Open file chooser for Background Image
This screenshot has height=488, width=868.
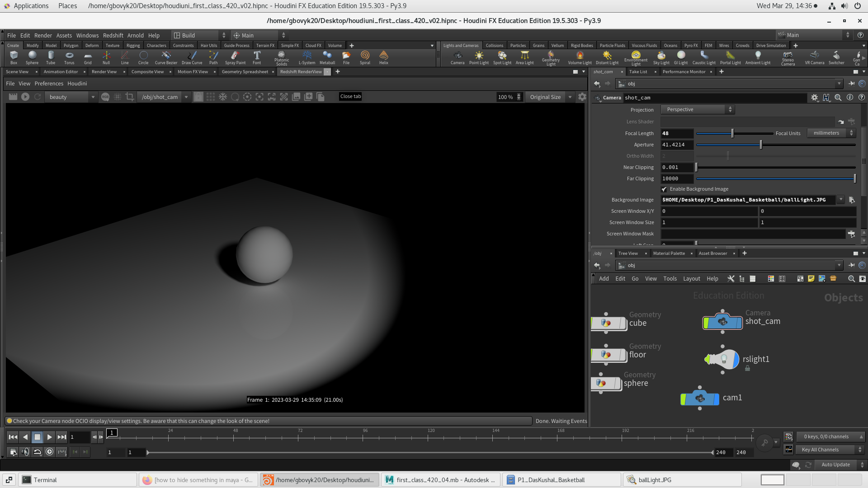click(x=852, y=200)
